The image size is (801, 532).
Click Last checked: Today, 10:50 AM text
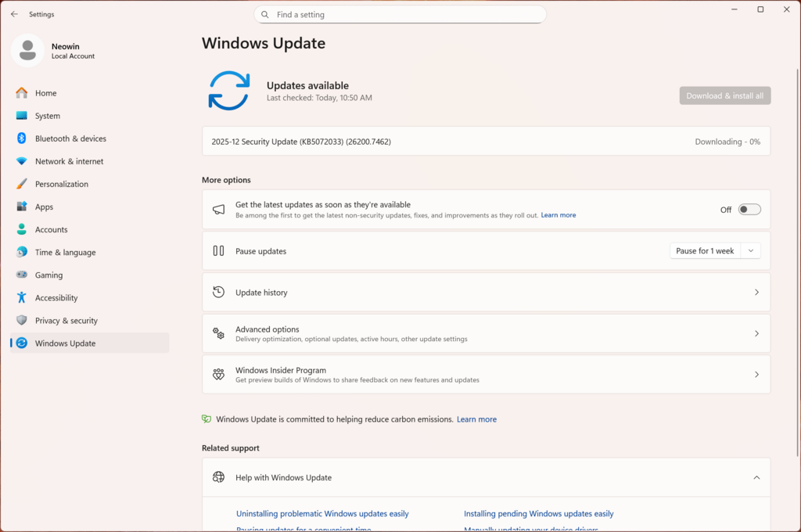tap(319, 98)
